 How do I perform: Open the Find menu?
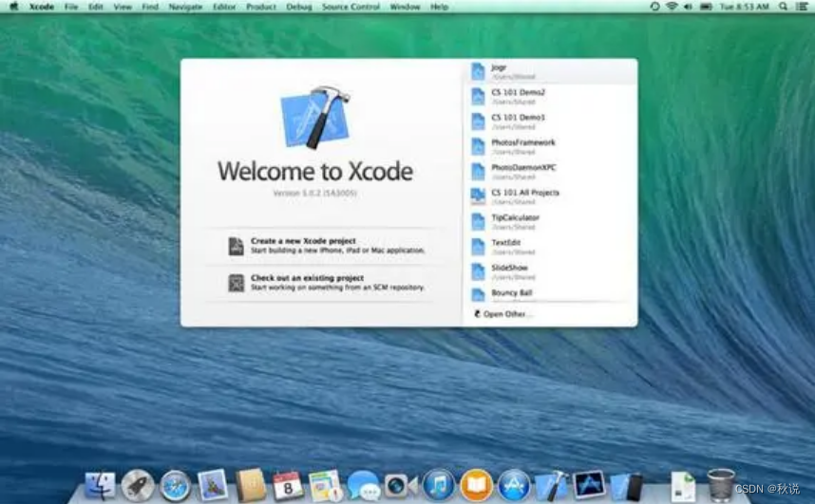150,7
